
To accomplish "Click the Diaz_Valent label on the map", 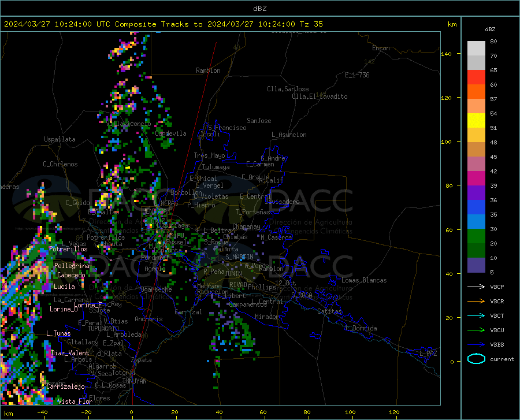I will coord(70,353).
